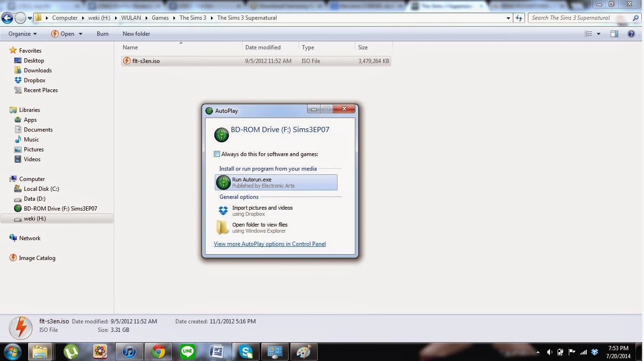Viewport: 644px width, 361px height.
Task: Toggle the preview pane icon
Action: click(x=614, y=34)
